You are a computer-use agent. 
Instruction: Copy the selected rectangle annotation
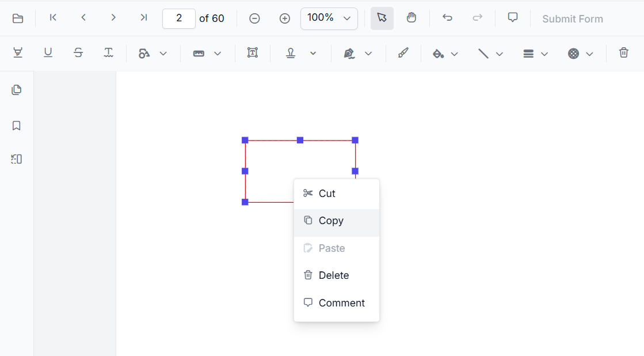pos(331,221)
